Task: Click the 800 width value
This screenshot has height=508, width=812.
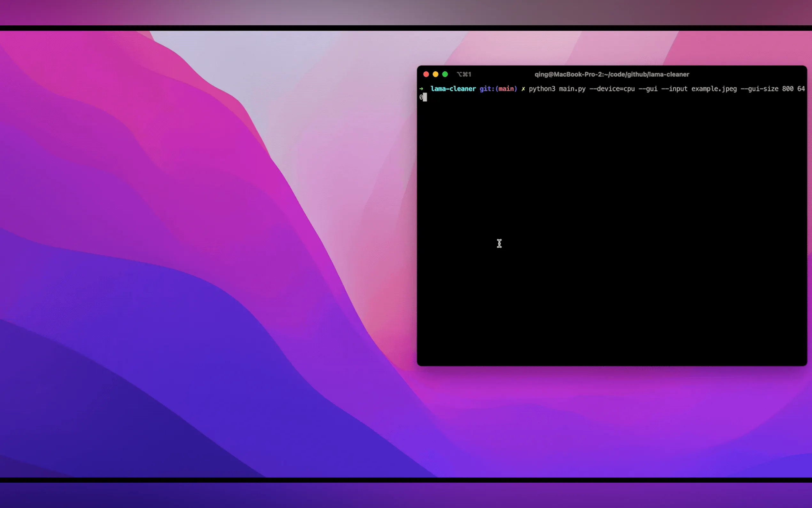Action: click(787, 89)
